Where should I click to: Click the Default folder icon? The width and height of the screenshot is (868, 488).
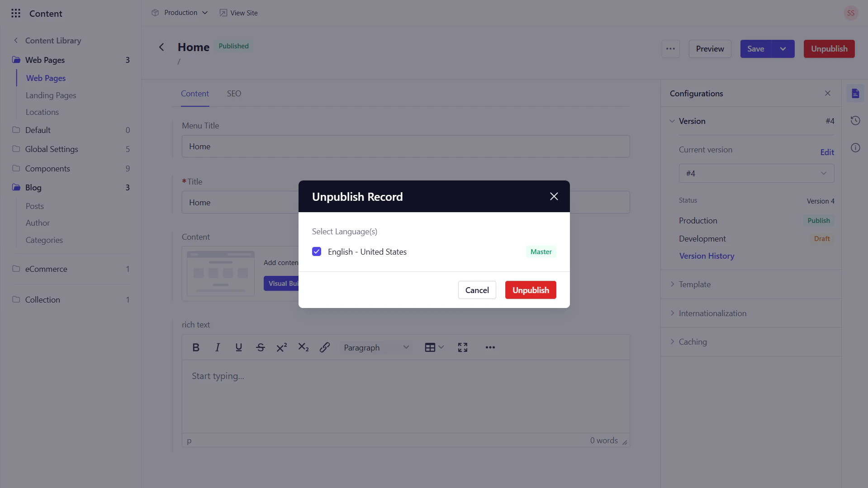[16, 130]
